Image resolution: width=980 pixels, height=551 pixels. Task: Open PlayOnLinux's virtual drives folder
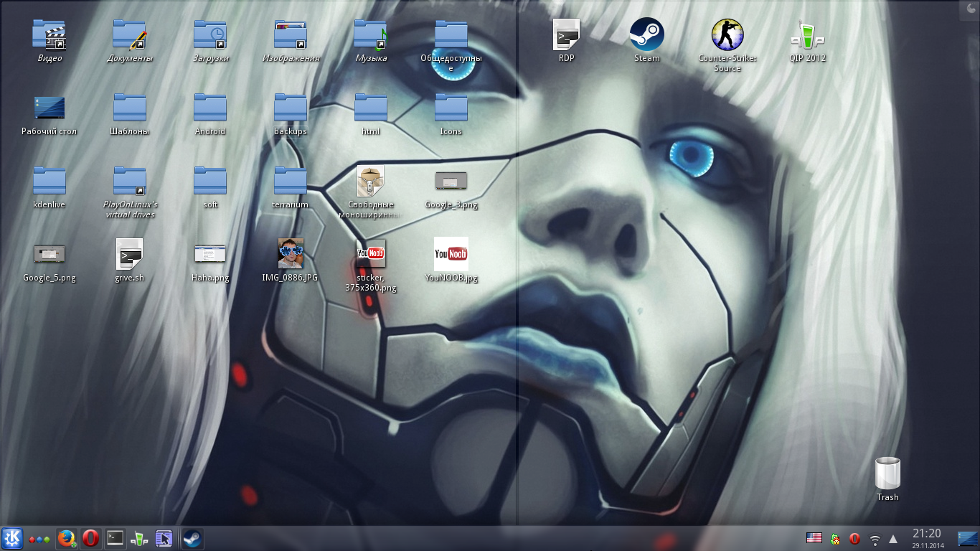point(130,181)
